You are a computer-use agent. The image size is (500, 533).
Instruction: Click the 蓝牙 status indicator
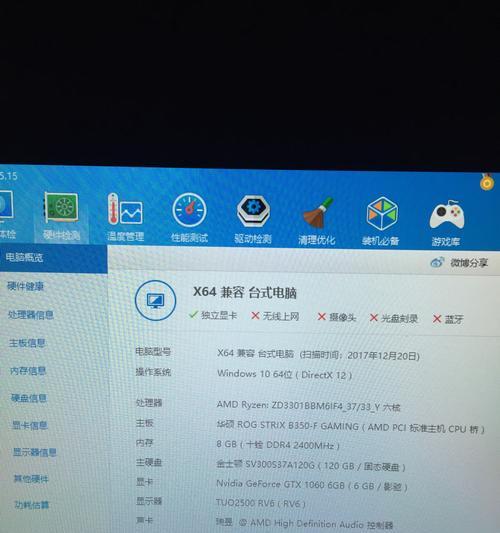click(448, 319)
